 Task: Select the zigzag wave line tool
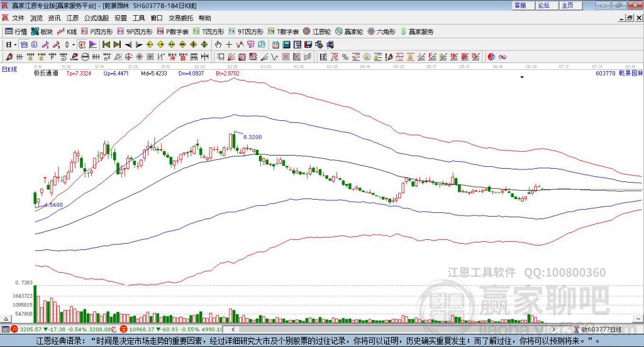pyautogui.click(x=275, y=57)
